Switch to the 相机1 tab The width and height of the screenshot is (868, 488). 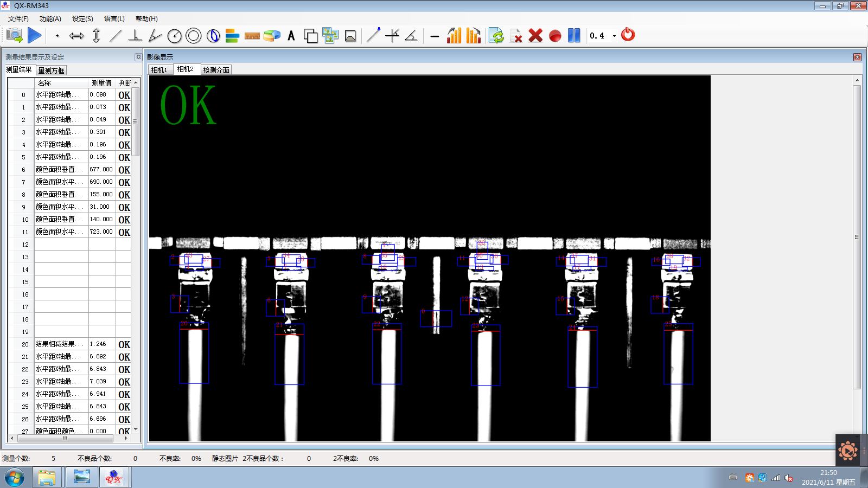click(159, 70)
